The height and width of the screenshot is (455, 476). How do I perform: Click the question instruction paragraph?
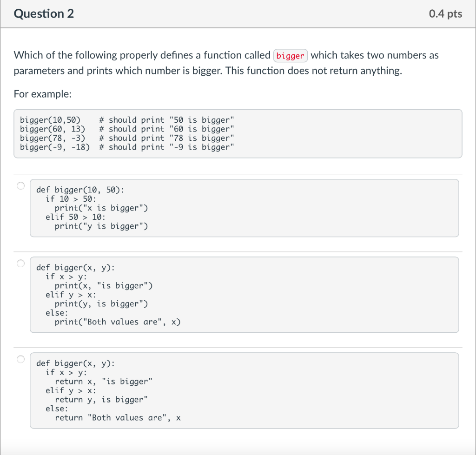point(226,63)
